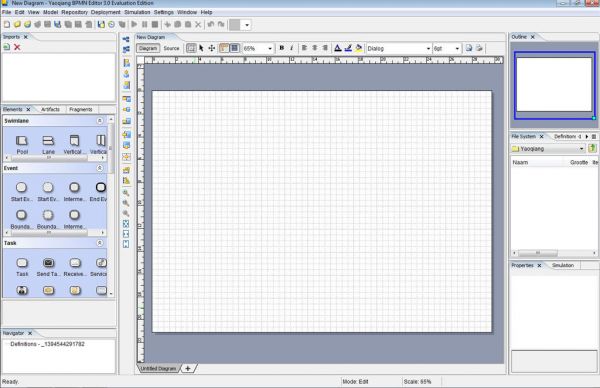Open the Simulation menu
Image resolution: width=600 pixels, height=388 pixels.
pyautogui.click(x=137, y=12)
